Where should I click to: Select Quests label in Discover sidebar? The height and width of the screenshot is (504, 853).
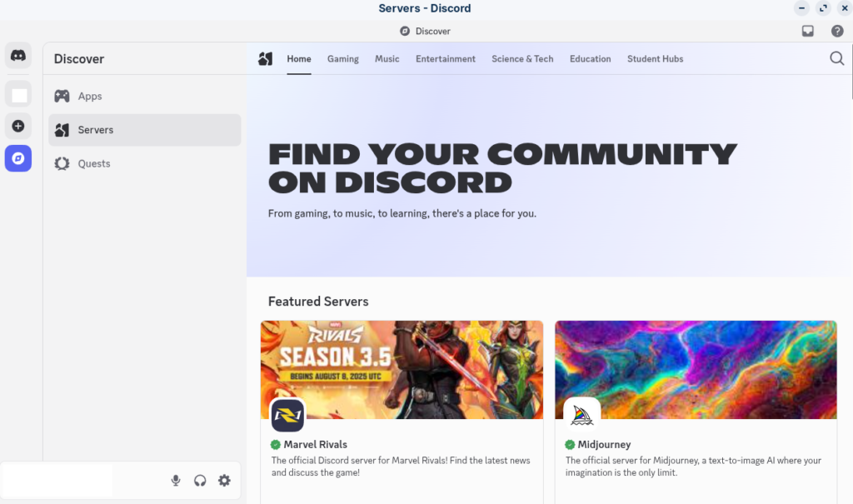point(94,164)
